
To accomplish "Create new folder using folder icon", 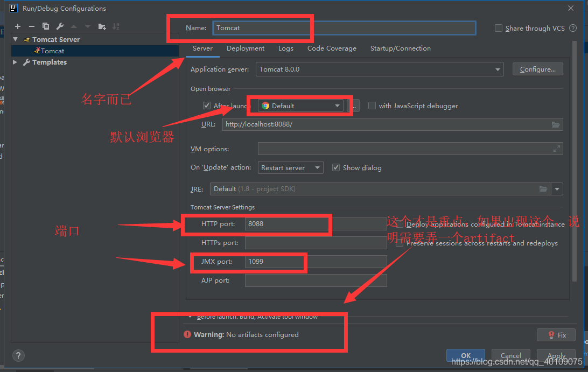I will coord(102,26).
